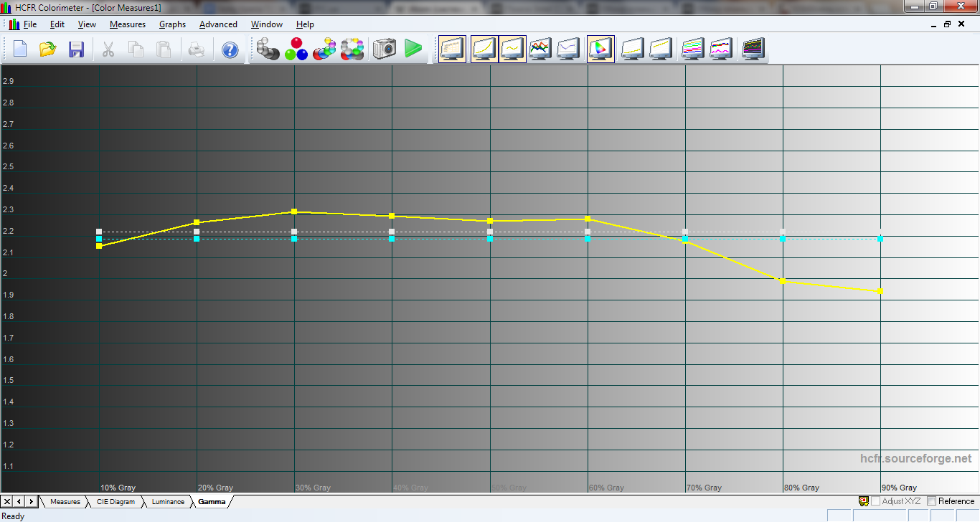Toggle the Adjust XYZ checkbox
Viewport: 980px width, 522px height.
(x=875, y=501)
